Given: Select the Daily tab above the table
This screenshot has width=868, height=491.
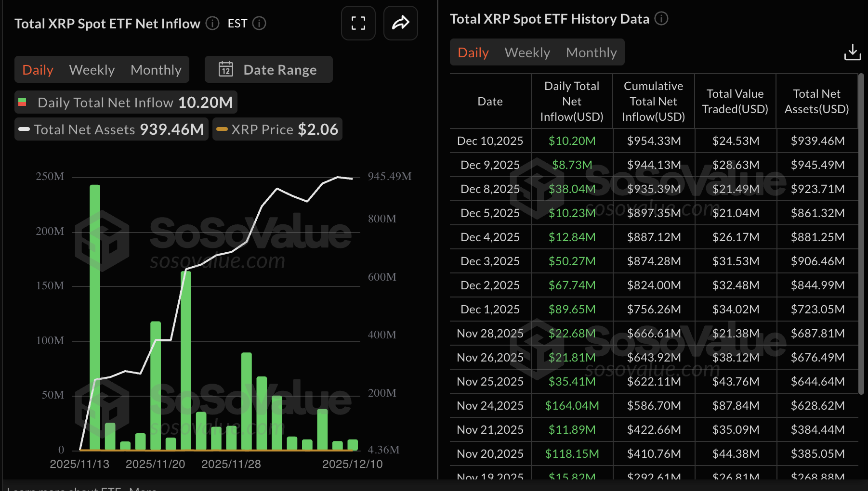Looking at the screenshot, I should 473,52.
